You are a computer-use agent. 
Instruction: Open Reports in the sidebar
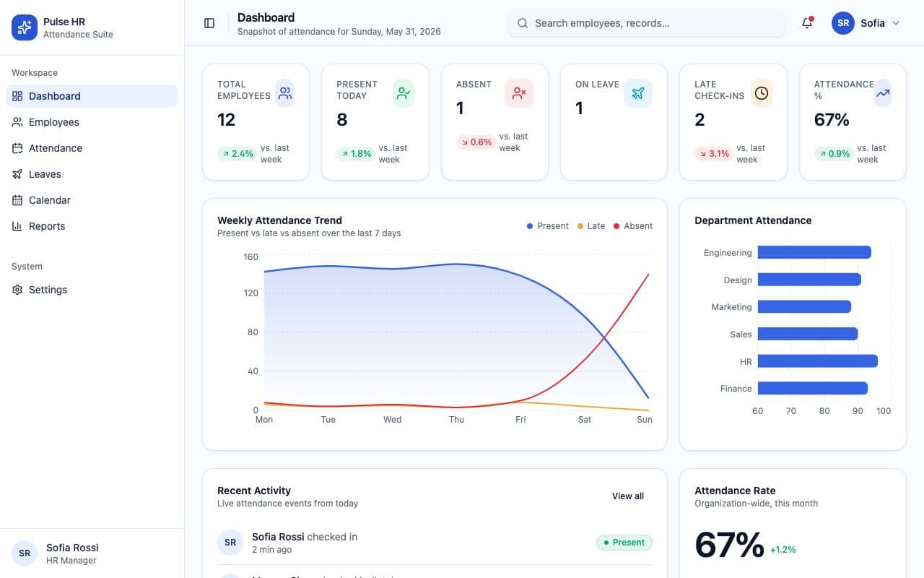click(x=92, y=226)
